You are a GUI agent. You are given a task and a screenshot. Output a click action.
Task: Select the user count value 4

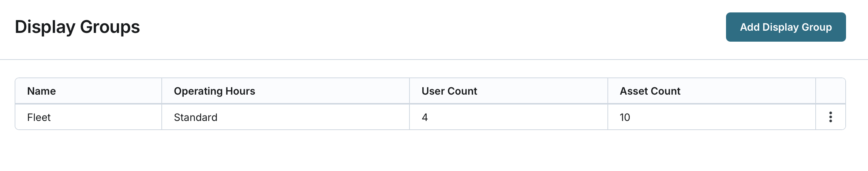[424, 117]
